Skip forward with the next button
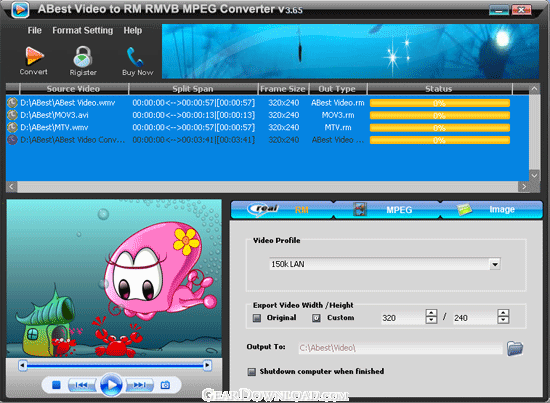 pyautogui.click(x=140, y=385)
